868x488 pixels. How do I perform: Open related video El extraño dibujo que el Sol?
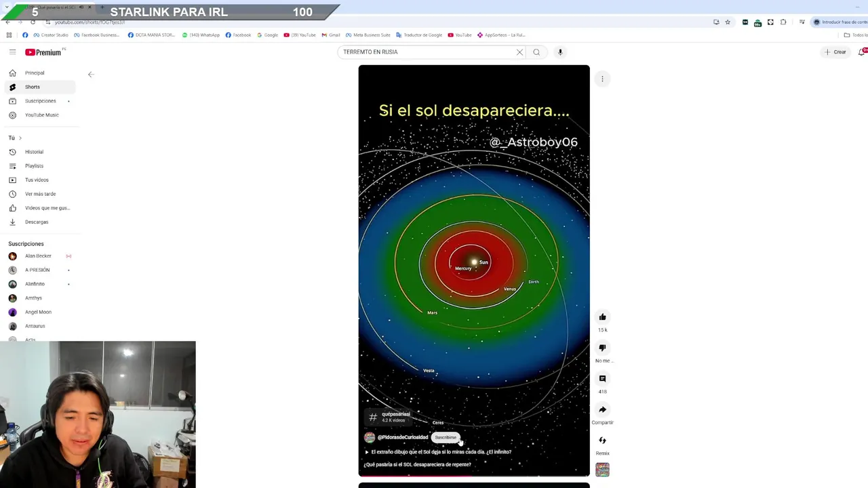click(x=438, y=452)
